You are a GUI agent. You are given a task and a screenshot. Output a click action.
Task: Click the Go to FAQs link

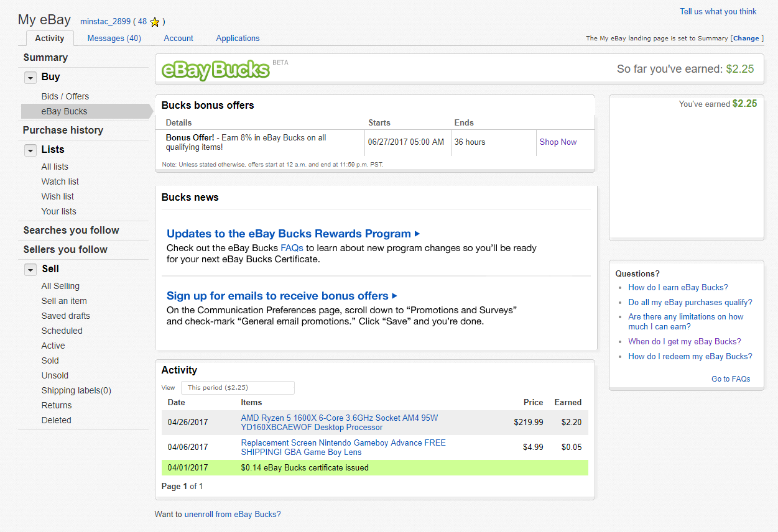click(x=731, y=378)
